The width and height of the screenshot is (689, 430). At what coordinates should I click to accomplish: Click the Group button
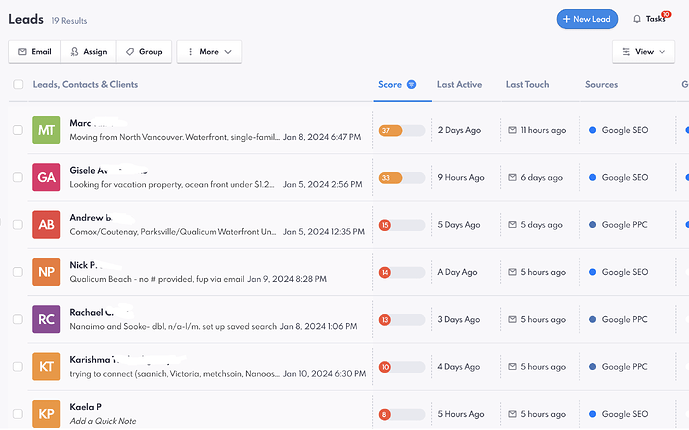(144, 52)
